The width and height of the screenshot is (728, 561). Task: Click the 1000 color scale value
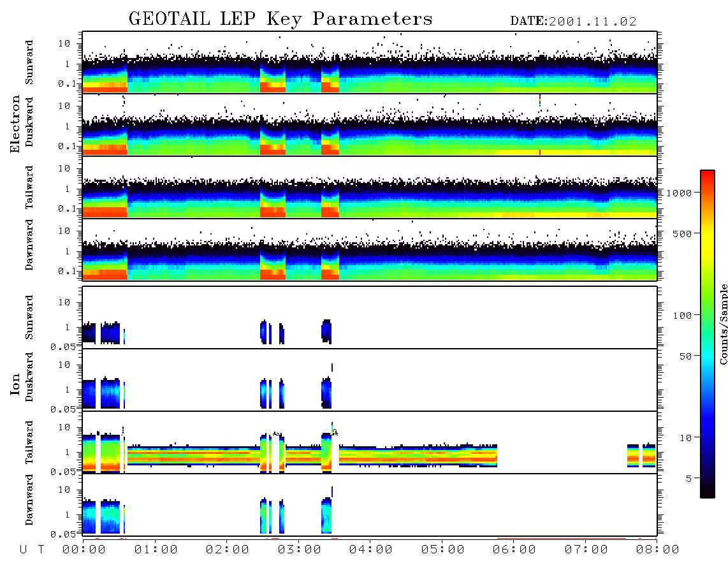[x=680, y=193]
